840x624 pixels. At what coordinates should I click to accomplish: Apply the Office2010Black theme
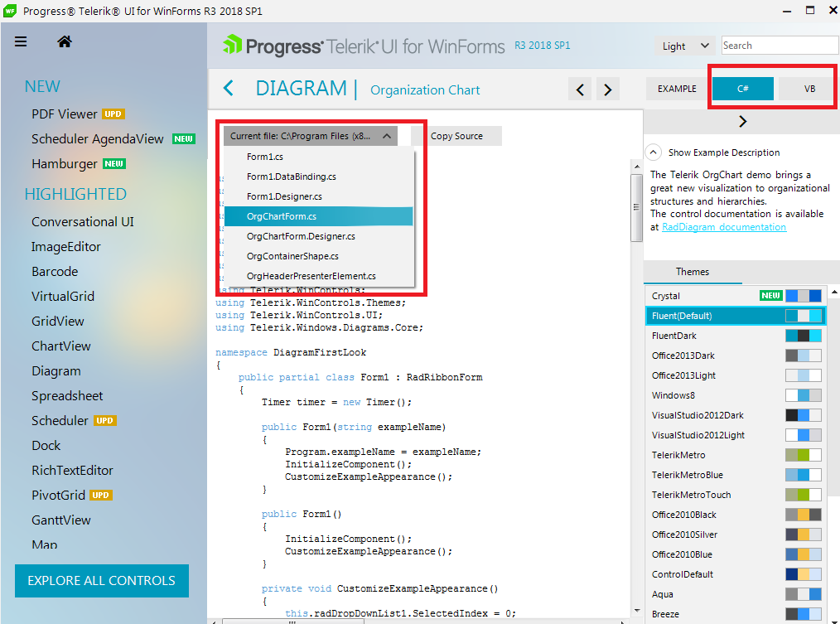[x=735, y=515]
